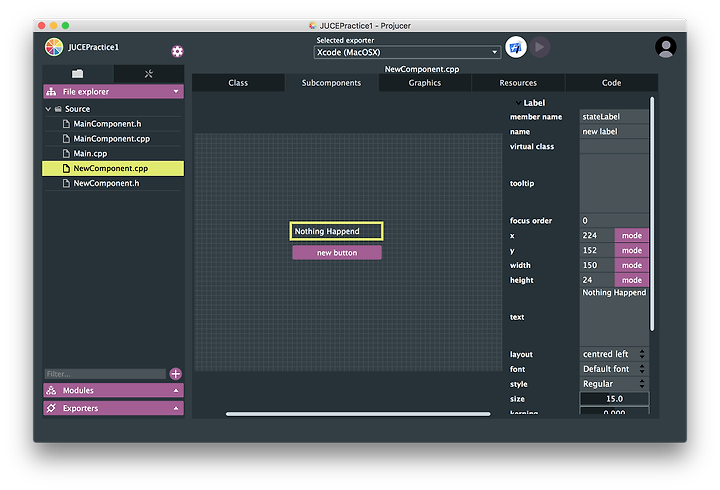Edit the label text field Nothing Happend
The width and height of the screenshot is (720, 490).
[x=614, y=317]
